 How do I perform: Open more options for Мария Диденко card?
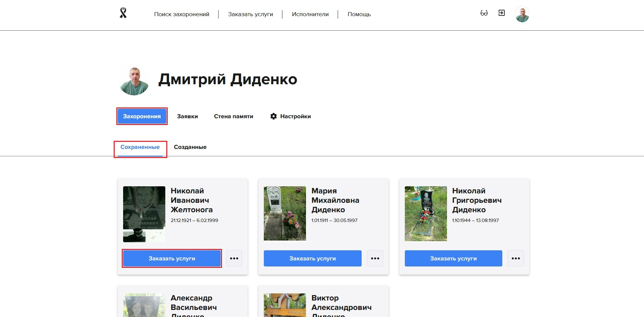click(x=375, y=258)
